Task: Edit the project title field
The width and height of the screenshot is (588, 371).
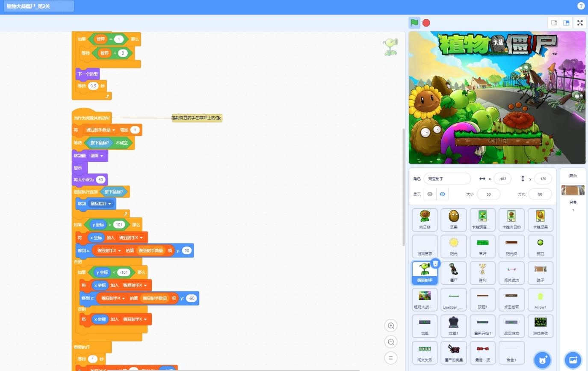Action: tap(38, 6)
